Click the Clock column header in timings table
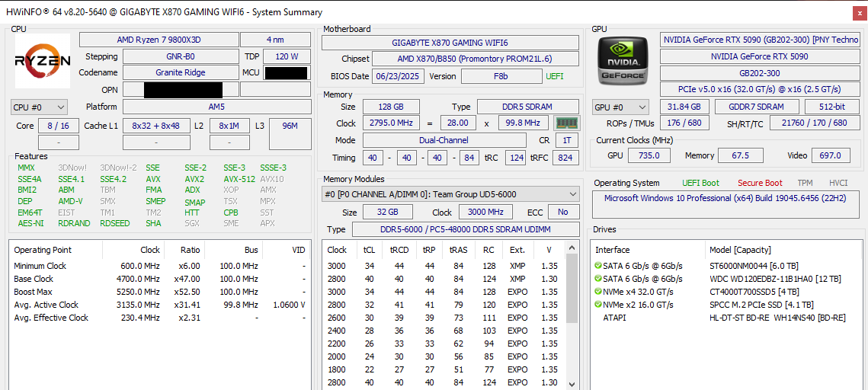The width and height of the screenshot is (868, 390). coord(337,250)
